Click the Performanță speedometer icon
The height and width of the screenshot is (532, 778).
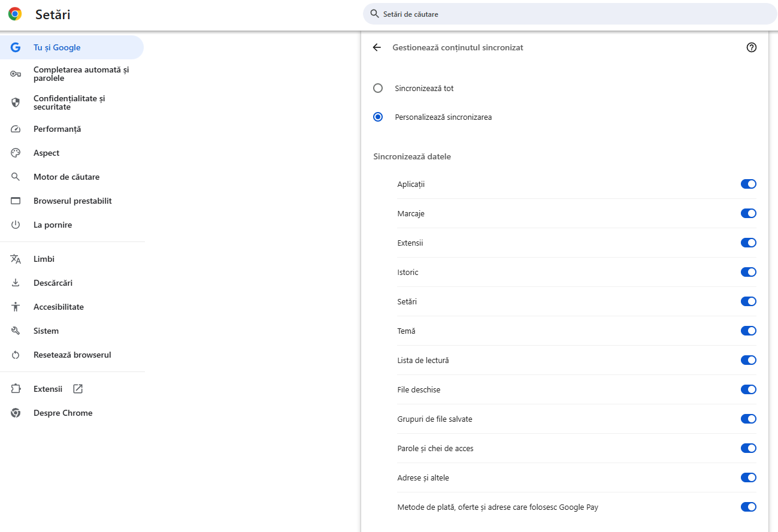16,129
